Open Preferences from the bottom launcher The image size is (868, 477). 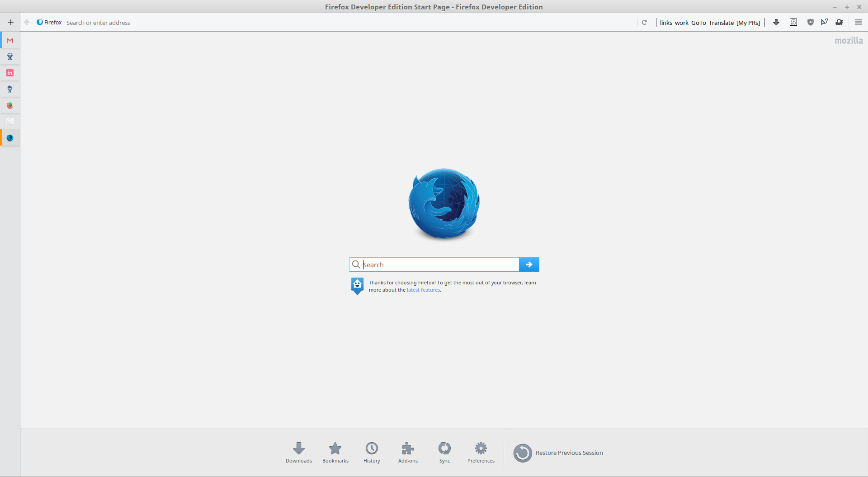tap(481, 453)
